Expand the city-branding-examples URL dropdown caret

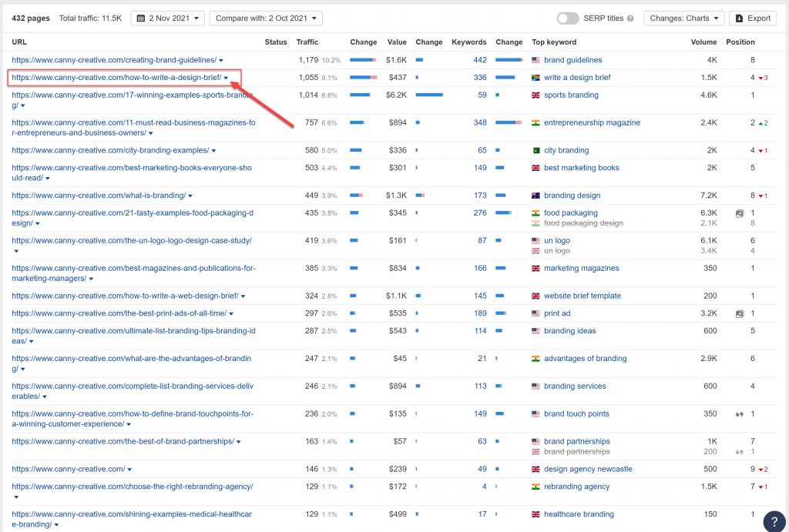click(x=213, y=151)
